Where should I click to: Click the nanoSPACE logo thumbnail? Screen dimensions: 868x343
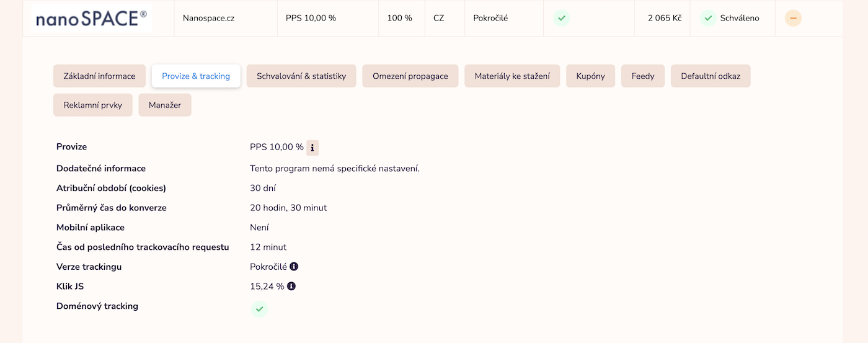tap(91, 19)
